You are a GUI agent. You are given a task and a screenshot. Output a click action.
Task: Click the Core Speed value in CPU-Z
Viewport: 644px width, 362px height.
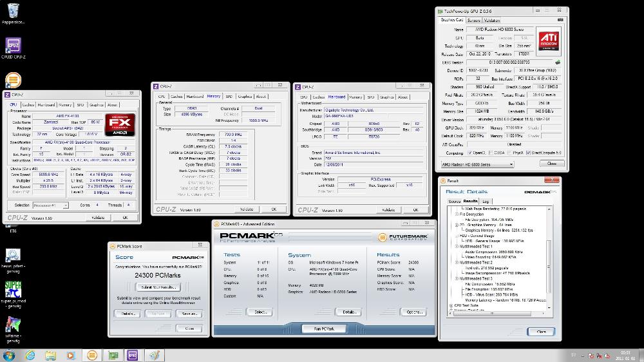pyautogui.click(x=48, y=175)
